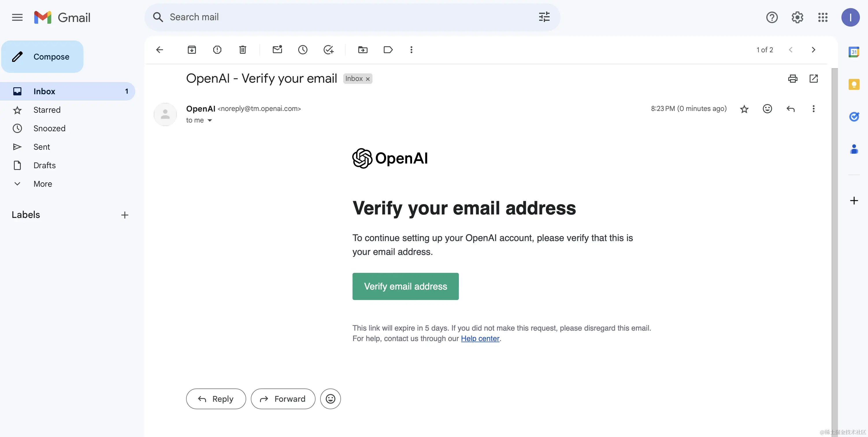The image size is (868, 437).
Task: Open the Help center link
Action: click(x=480, y=339)
